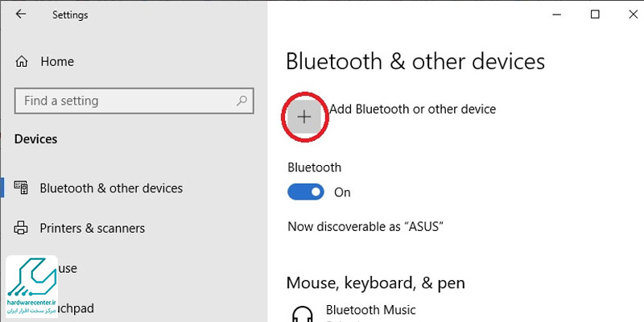The height and width of the screenshot is (322, 644).
Task: Click the magnifier icon in search box
Action: (242, 100)
